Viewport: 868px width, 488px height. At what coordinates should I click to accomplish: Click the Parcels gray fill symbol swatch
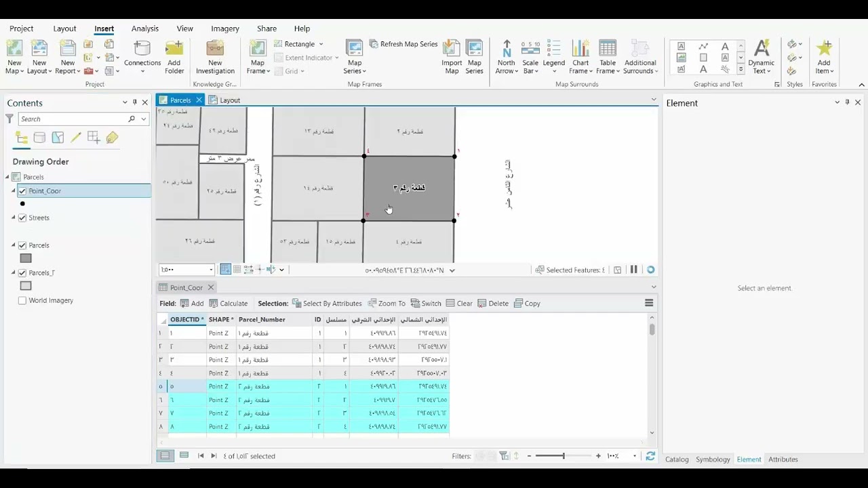[x=26, y=258]
